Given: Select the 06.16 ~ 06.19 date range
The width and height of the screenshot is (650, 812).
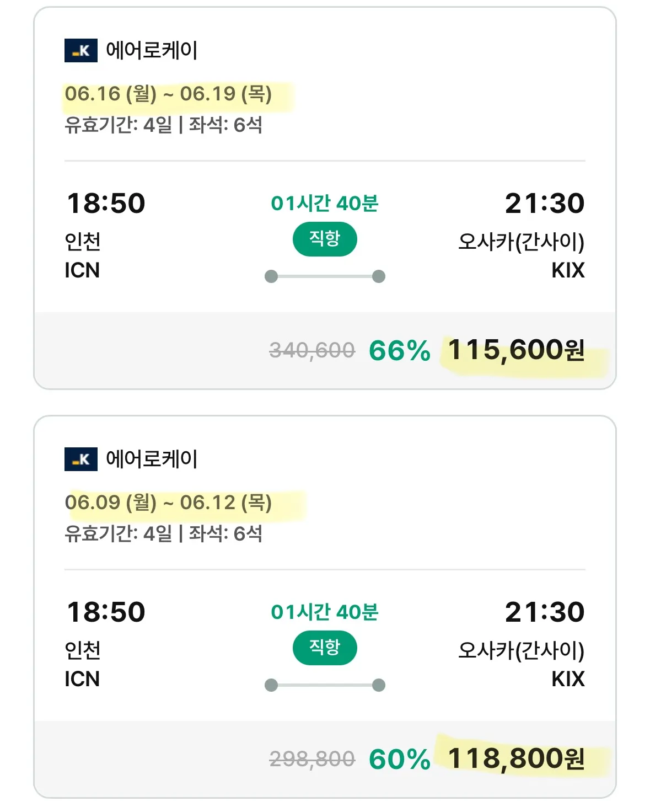Looking at the screenshot, I should point(168,94).
